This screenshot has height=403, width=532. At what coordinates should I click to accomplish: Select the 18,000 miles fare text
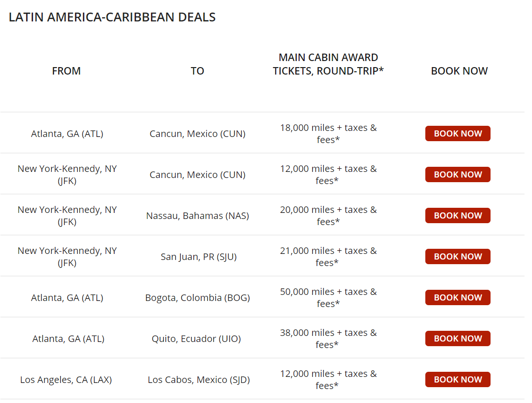click(328, 133)
